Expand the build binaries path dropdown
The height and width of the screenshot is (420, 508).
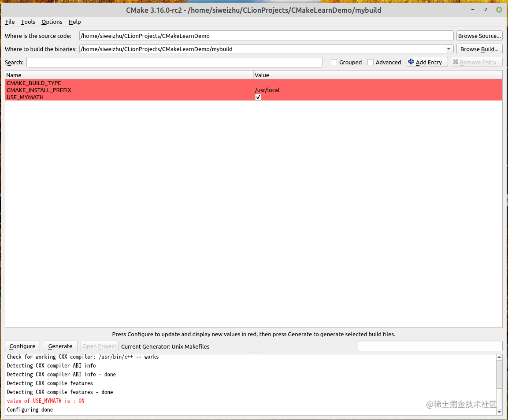coord(449,49)
